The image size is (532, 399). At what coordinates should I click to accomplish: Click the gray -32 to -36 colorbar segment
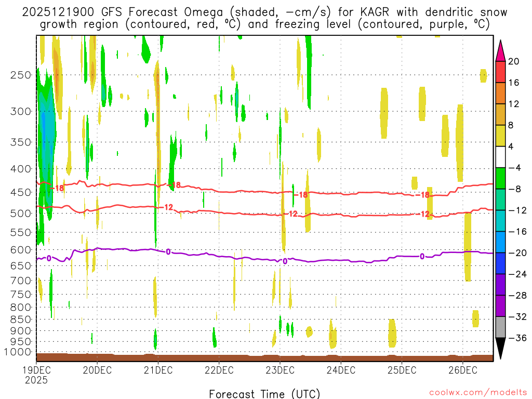(x=500, y=327)
